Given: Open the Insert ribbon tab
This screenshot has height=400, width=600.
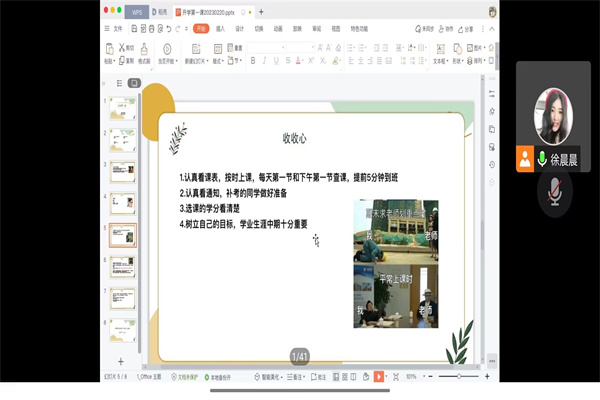Looking at the screenshot, I should tap(219, 29).
